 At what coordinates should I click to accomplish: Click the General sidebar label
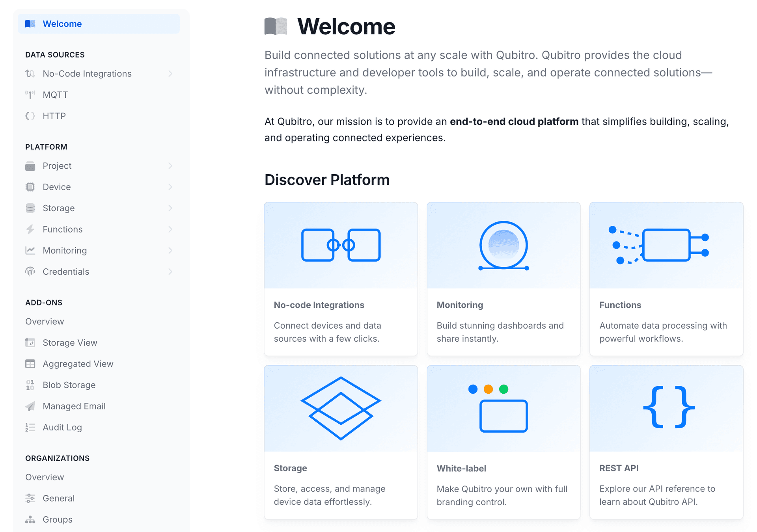58,498
